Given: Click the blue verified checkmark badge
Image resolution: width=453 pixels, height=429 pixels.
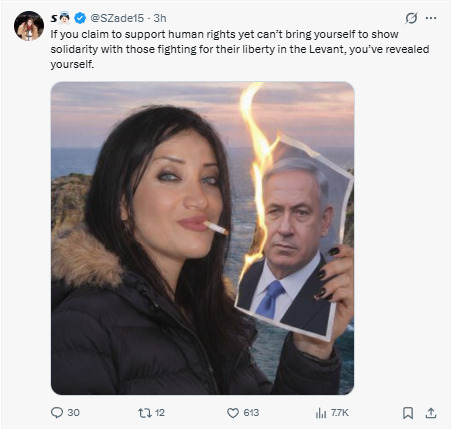Looking at the screenshot, I should [x=80, y=18].
